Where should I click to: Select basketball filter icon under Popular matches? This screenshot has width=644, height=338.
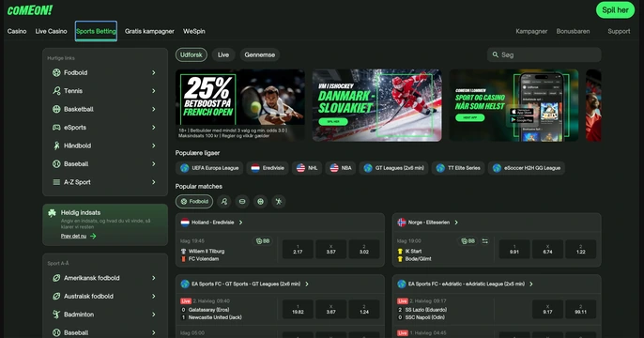click(260, 201)
